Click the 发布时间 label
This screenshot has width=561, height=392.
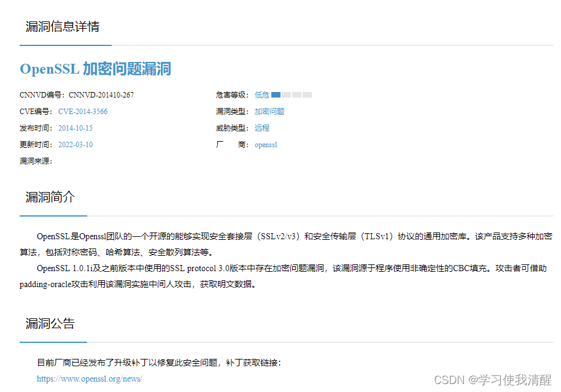click(36, 128)
